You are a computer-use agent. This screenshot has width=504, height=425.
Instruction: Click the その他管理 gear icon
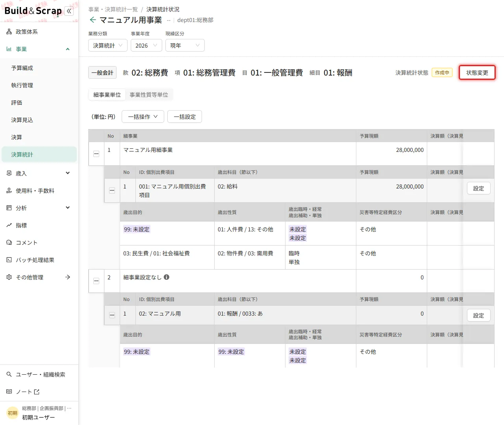(9, 277)
